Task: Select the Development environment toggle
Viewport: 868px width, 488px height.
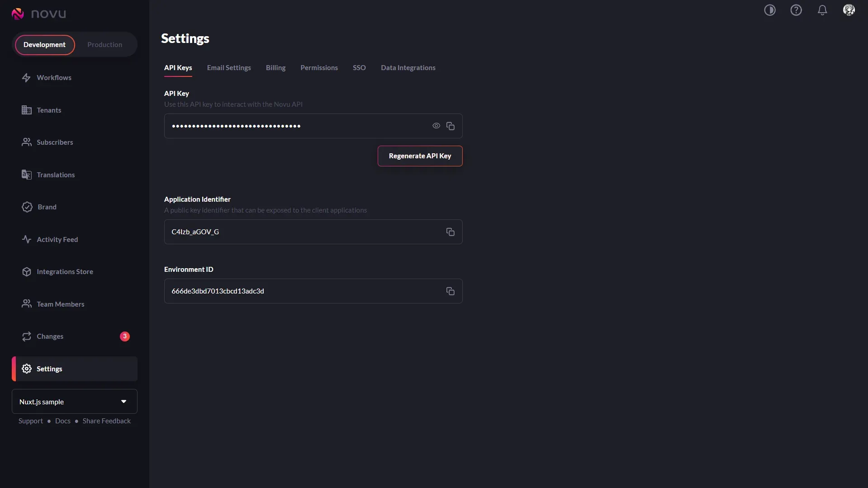Action: 44,45
